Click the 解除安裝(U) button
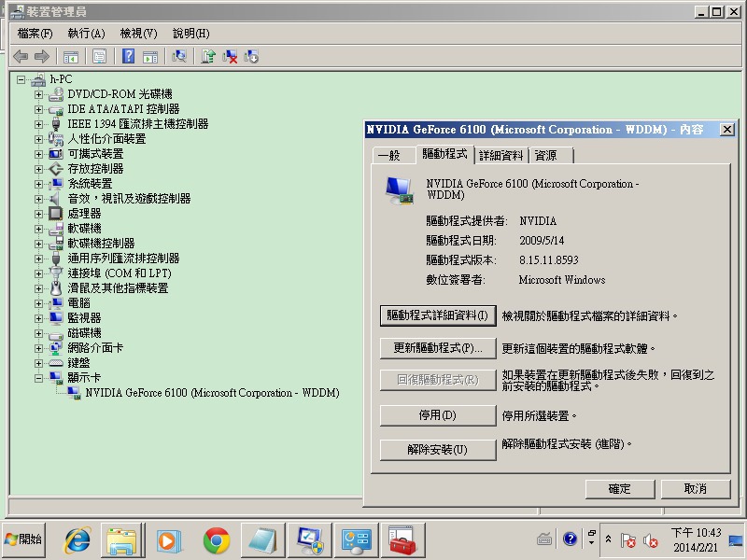Viewport: 747px width, 560px height. pos(437,449)
